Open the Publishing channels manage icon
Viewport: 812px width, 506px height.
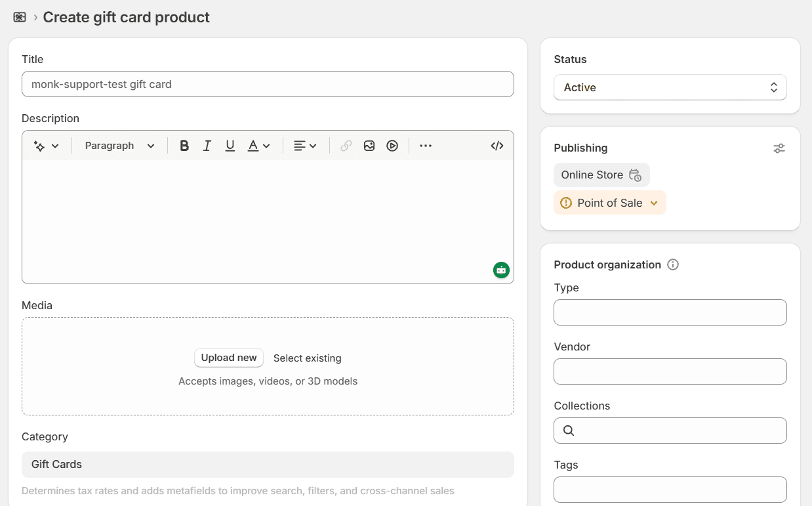pos(779,148)
